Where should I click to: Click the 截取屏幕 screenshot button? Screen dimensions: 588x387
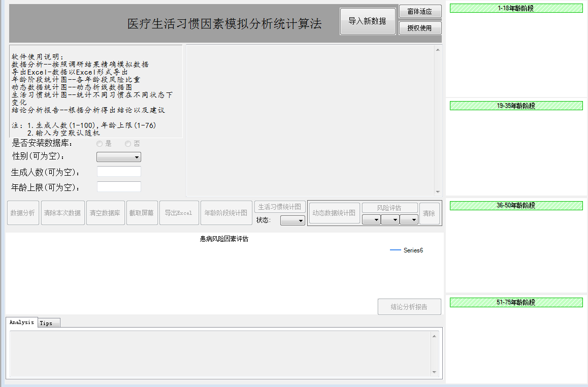(142, 213)
